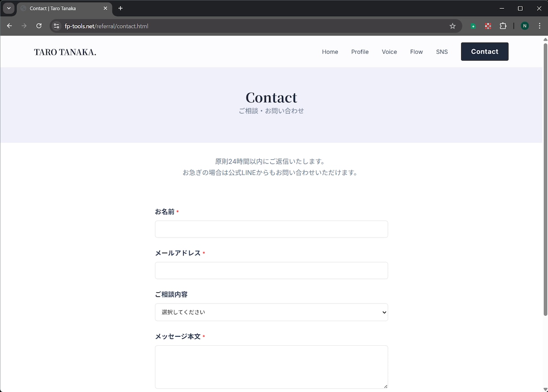Open the Chrome profile avatar N
The height and width of the screenshot is (392, 548).
coord(525,26)
